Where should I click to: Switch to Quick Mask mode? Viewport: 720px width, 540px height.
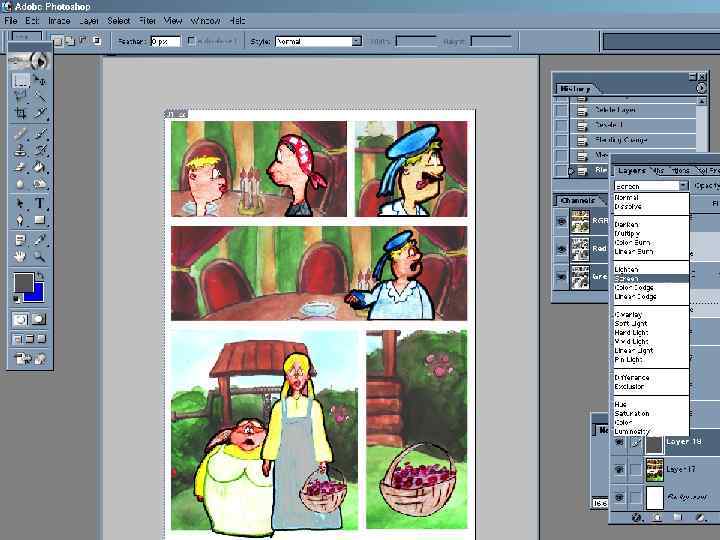(39, 319)
